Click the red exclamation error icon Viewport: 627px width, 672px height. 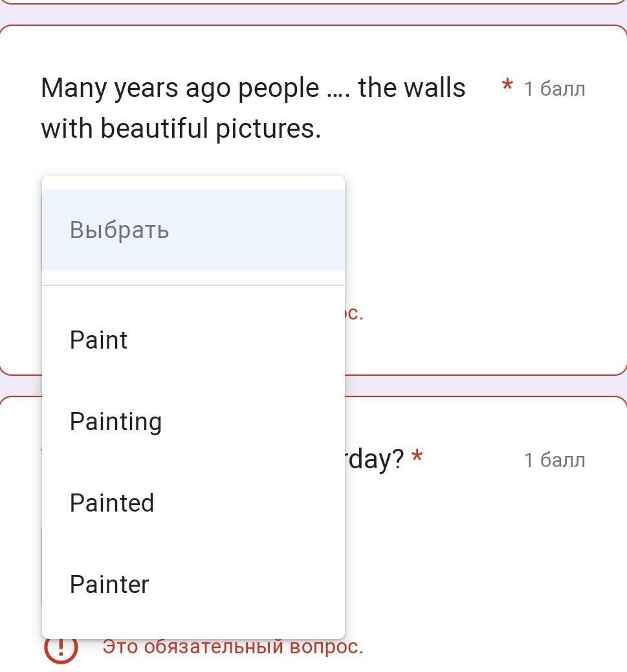click(x=61, y=648)
